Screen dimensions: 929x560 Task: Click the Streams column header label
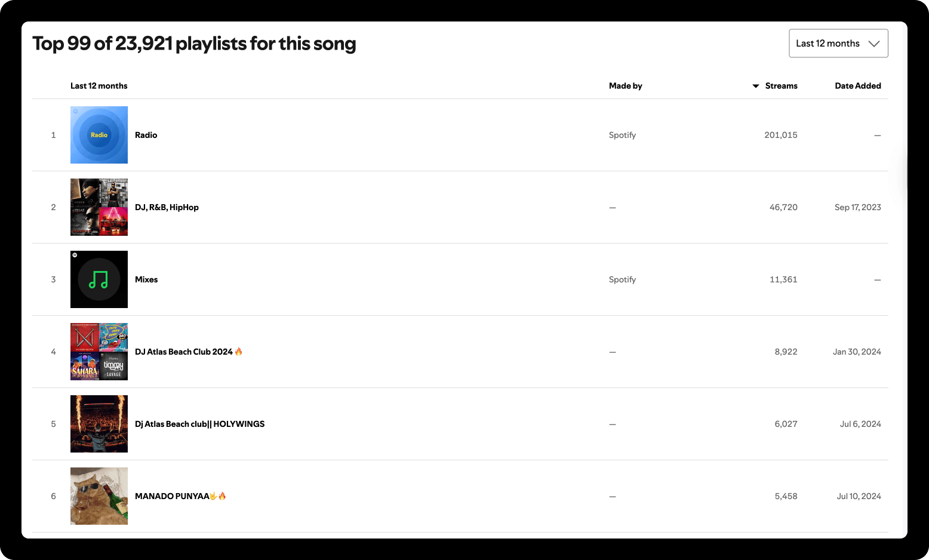781,86
